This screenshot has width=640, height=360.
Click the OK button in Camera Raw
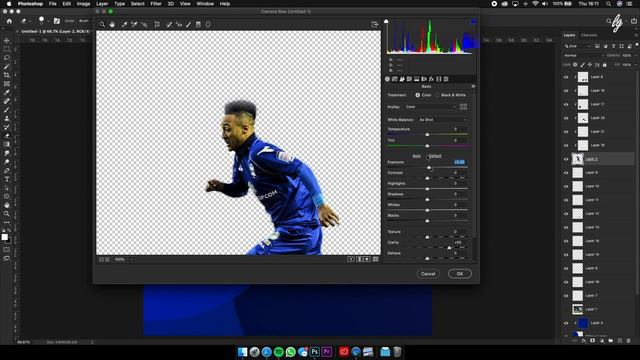(x=460, y=273)
